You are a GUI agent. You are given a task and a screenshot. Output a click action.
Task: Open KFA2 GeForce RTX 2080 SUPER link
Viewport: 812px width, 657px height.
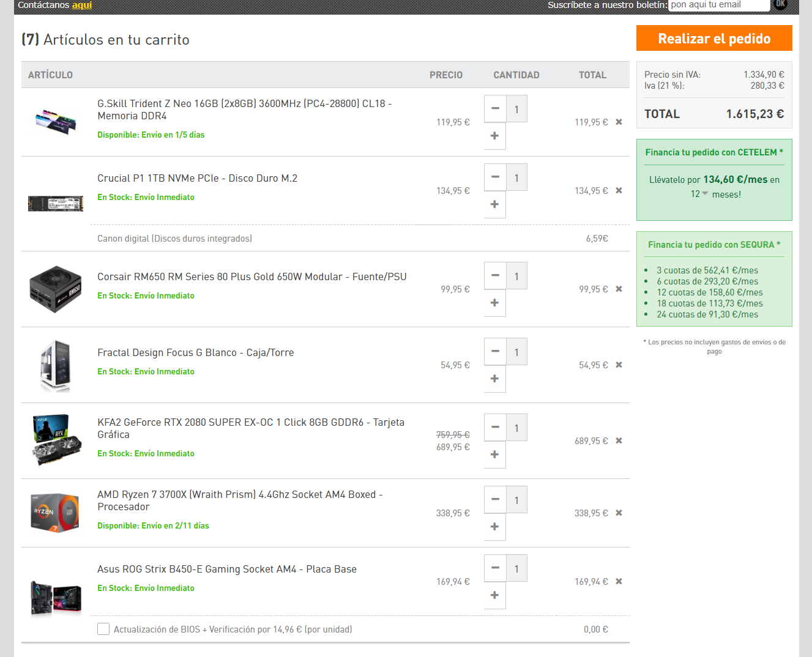(251, 428)
